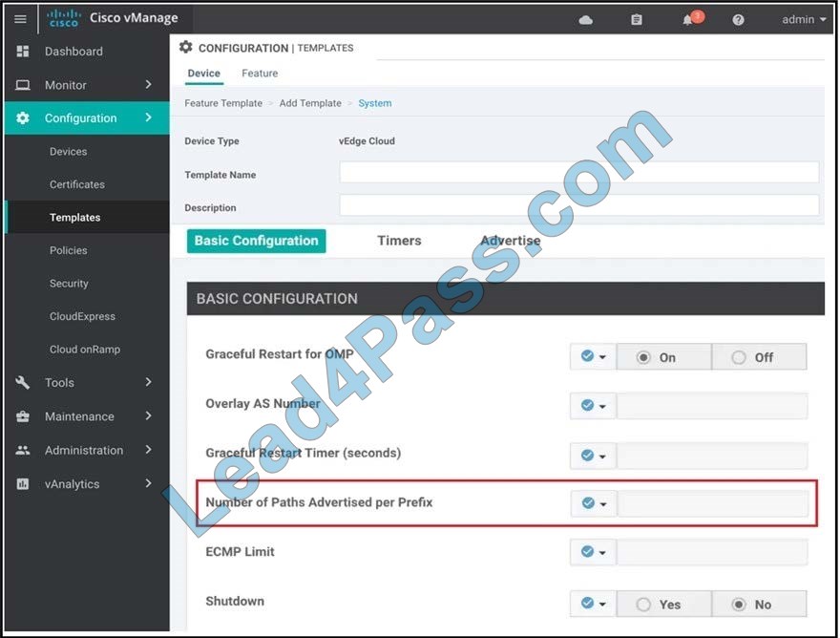Open the cloud status icon
This screenshot has height=638, width=840.
(x=585, y=20)
